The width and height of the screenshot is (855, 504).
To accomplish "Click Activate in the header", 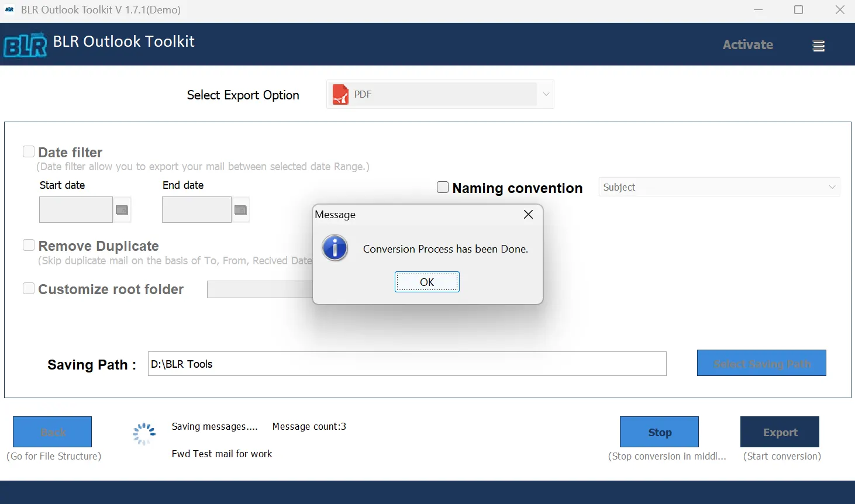I will 747,45.
